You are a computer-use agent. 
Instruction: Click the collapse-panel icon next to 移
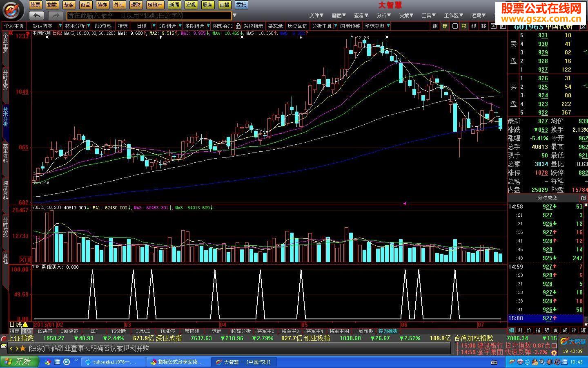[x=493, y=26]
